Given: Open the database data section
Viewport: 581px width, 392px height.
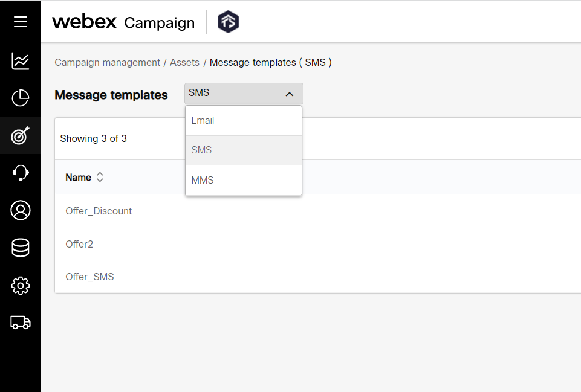Looking at the screenshot, I should pyautogui.click(x=20, y=248).
